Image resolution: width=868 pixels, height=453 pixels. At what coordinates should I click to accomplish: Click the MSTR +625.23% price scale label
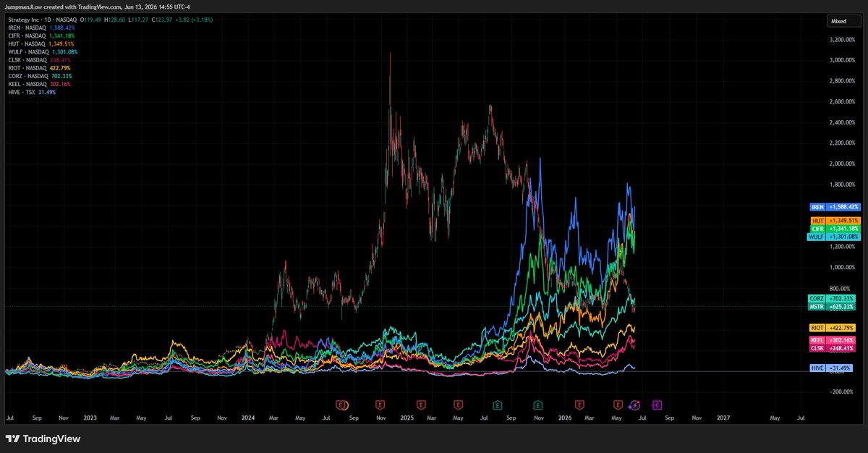pyautogui.click(x=833, y=307)
